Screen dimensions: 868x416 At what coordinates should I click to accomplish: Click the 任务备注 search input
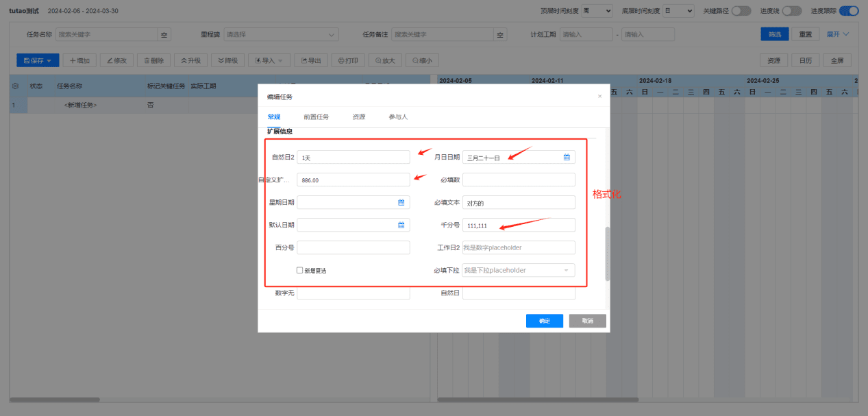(x=443, y=34)
